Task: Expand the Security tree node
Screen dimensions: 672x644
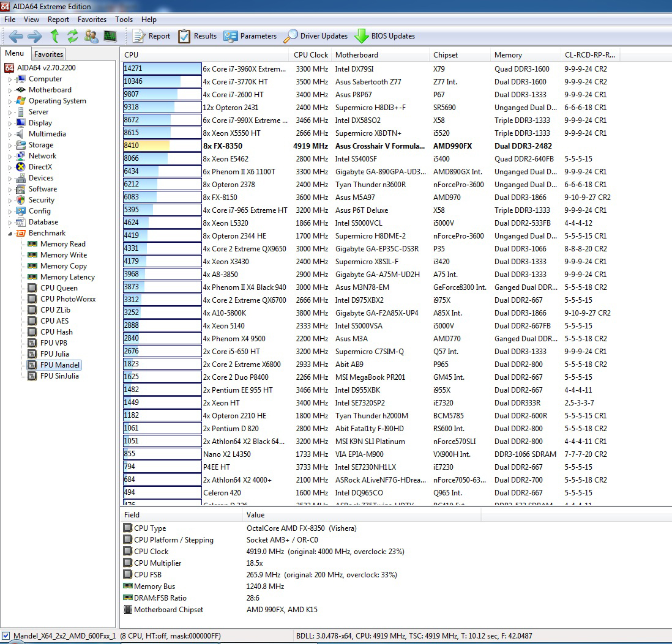Action: tap(9, 201)
